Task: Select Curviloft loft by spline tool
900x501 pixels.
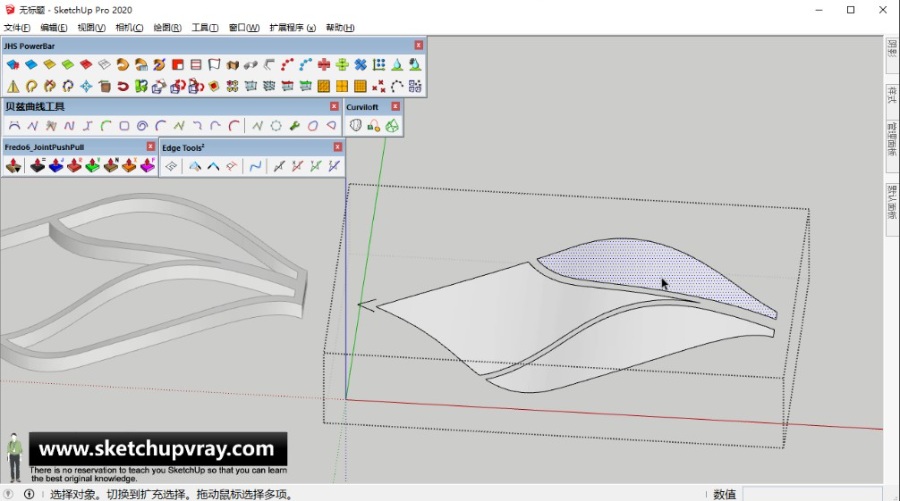Action: pyautogui.click(x=355, y=125)
